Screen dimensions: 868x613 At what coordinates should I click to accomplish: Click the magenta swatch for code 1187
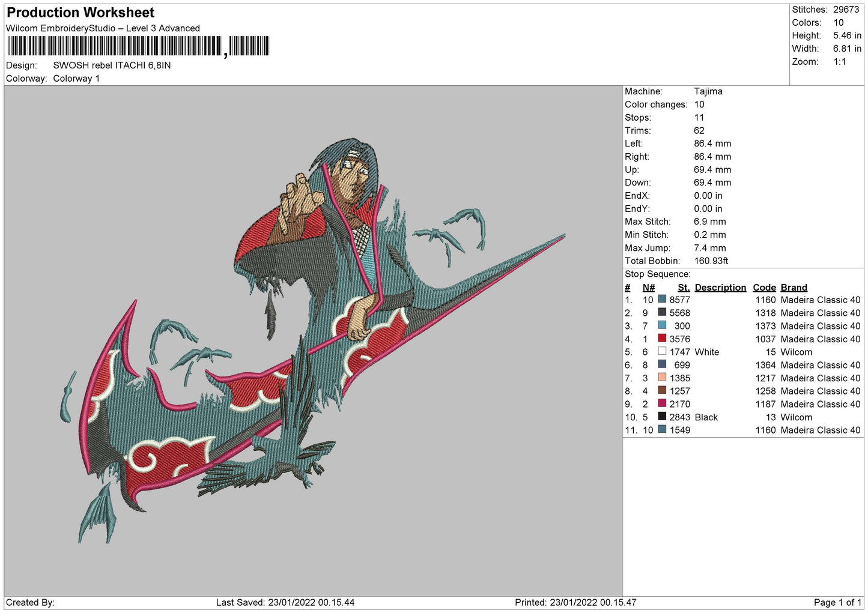(x=662, y=403)
